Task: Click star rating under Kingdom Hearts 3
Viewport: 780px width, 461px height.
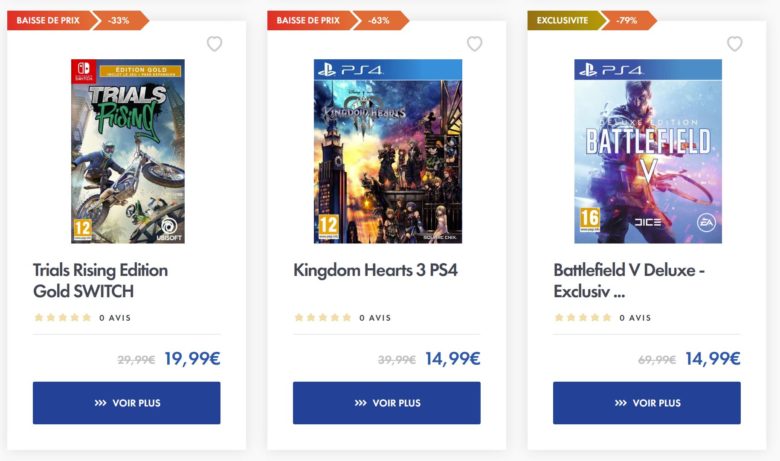Action: coord(322,318)
